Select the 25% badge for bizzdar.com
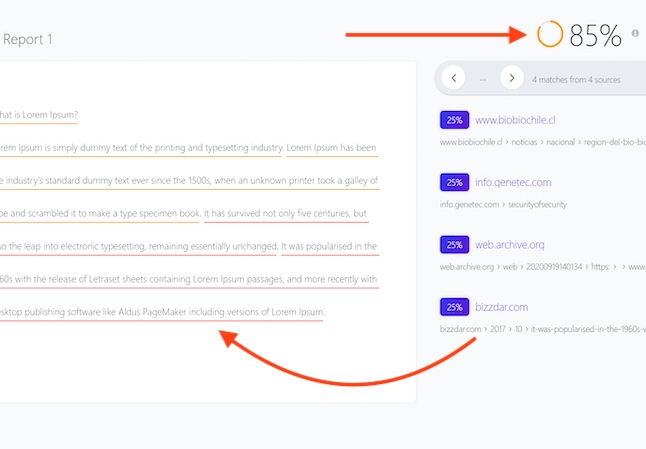 click(x=454, y=307)
